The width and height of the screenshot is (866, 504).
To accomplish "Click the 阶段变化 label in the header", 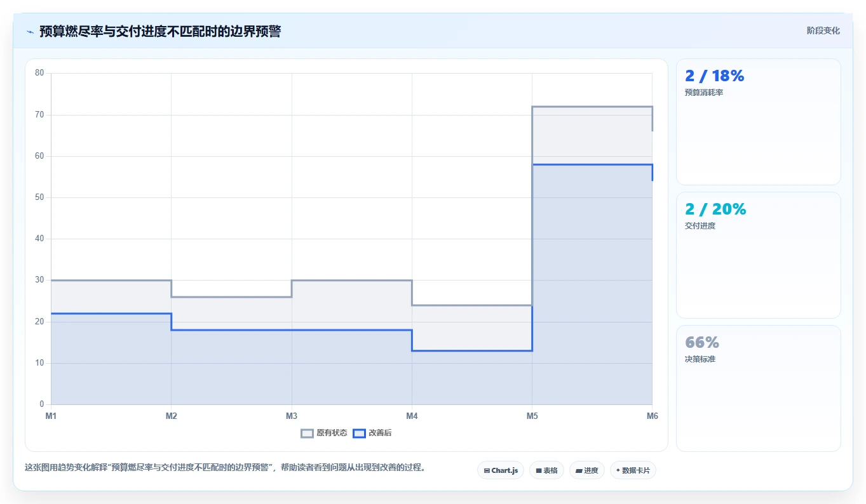I will 823,30.
